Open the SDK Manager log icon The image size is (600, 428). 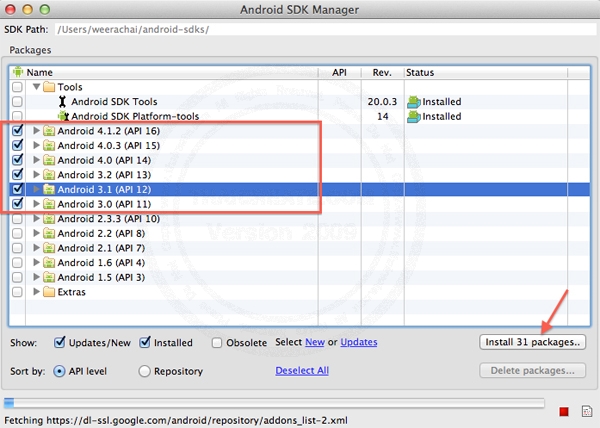[587, 411]
